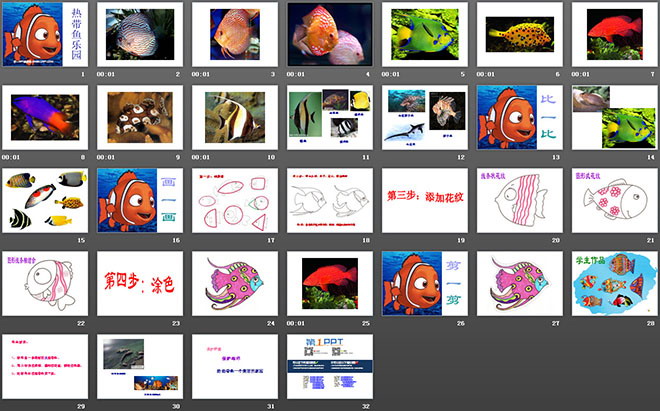
Task: Select slide 30 with two ocean photos
Action: (140, 366)
